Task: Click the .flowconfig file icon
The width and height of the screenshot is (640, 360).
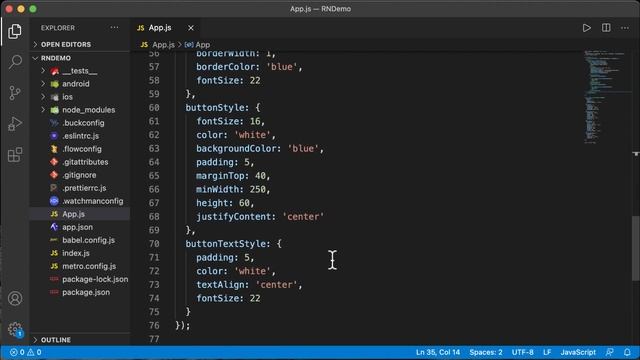Action: pos(54,149)
